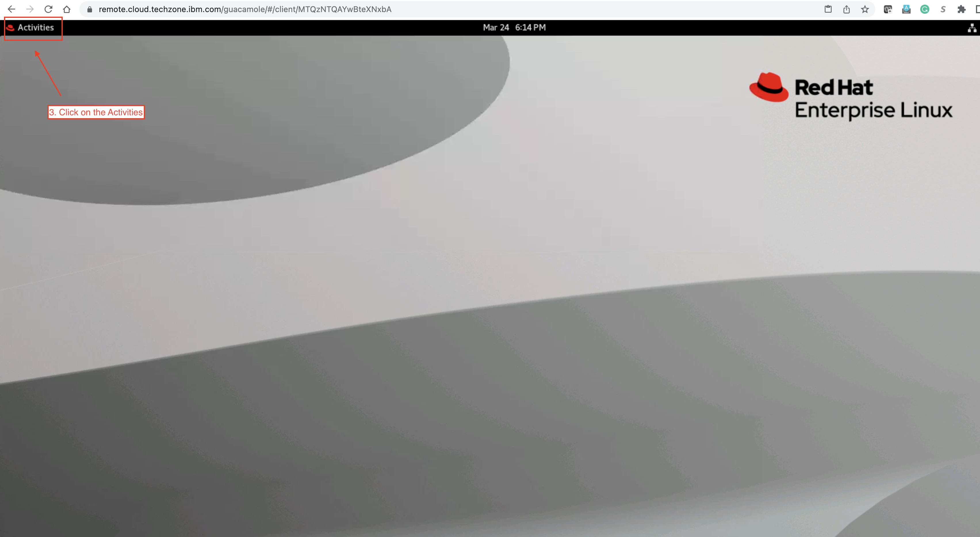Image resolution: width=980 pixels, height=537 pixels.
Task: Toggle the browser reading list view
Action: (x=977, y=9)
